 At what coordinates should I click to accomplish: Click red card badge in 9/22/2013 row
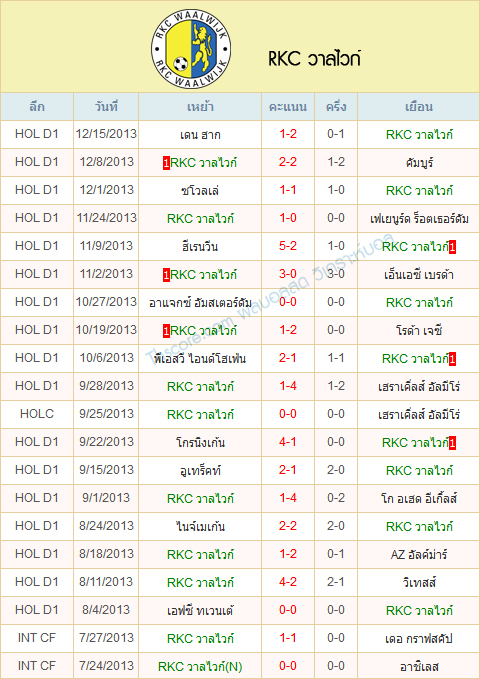click(x=452, y=443)
